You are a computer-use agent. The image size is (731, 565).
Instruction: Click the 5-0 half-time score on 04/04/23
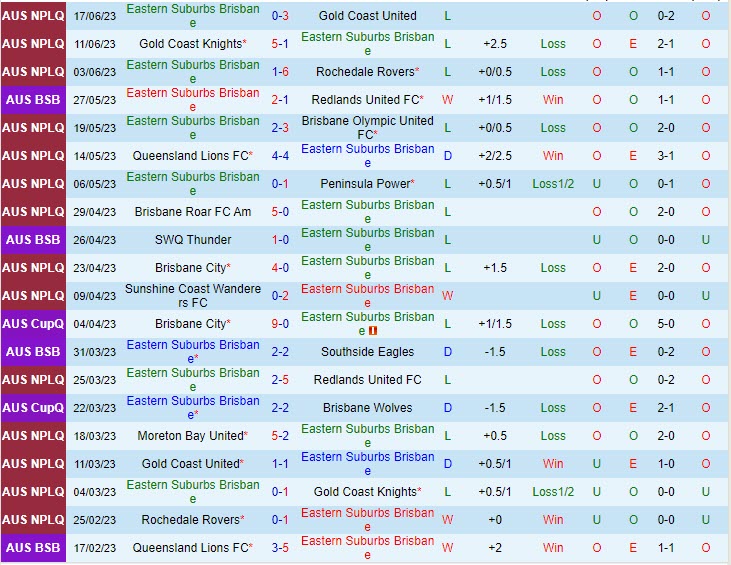pos(666,324)
